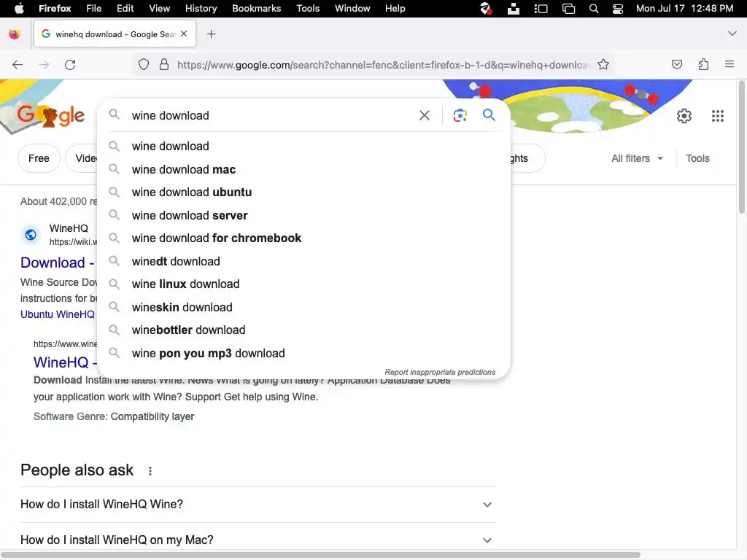Open the All filters dropdown
This screenshot has height=560, width=747.
pos(637,158)
